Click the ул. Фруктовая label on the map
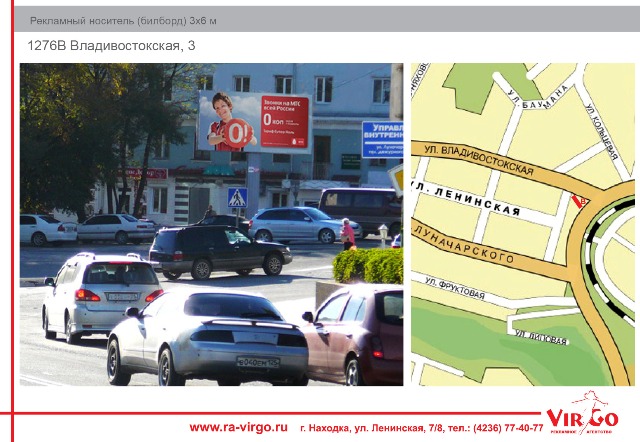The image size is (640, 442). [455, 289]
